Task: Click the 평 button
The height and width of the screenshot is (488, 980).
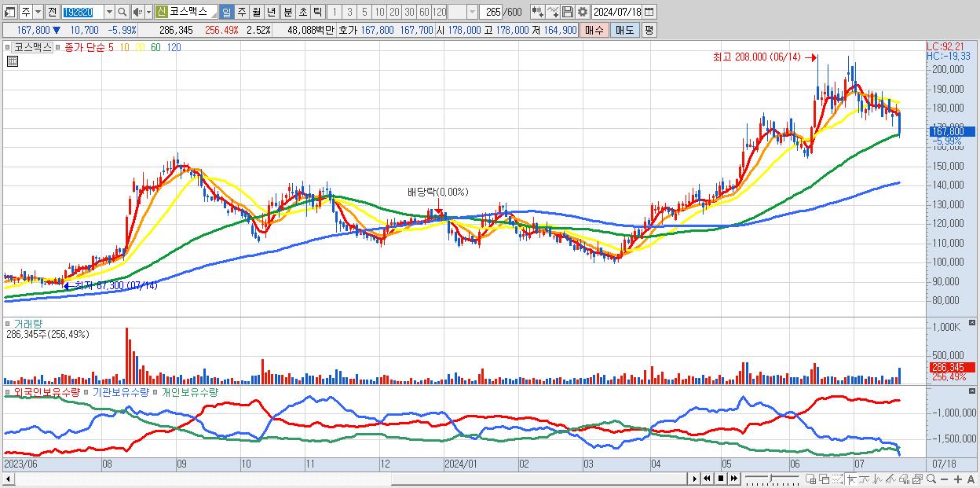Action: (649, 30)
